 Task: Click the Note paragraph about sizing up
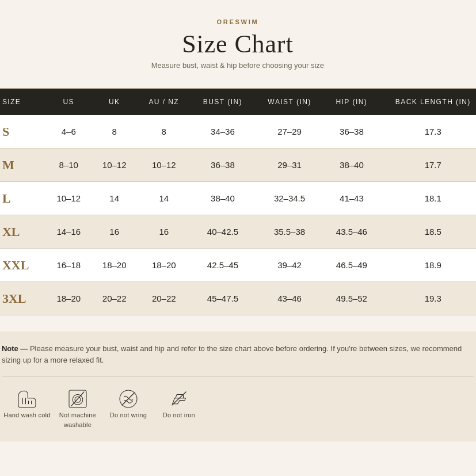point(231,355)
